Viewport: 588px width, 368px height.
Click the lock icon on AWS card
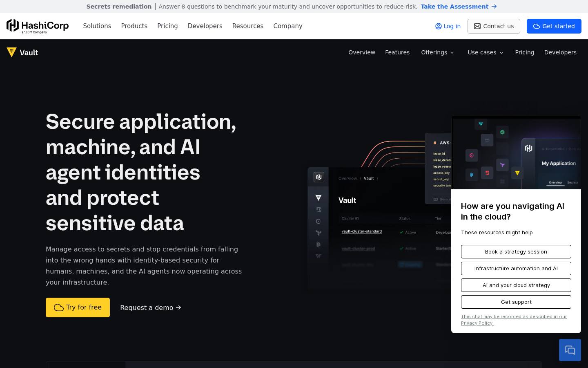pos(435,143)
